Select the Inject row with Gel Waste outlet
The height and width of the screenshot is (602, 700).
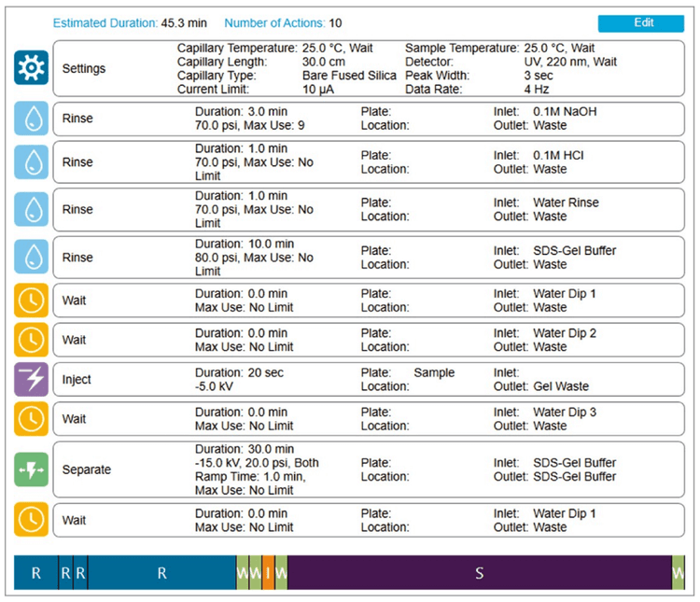point(369,380)
